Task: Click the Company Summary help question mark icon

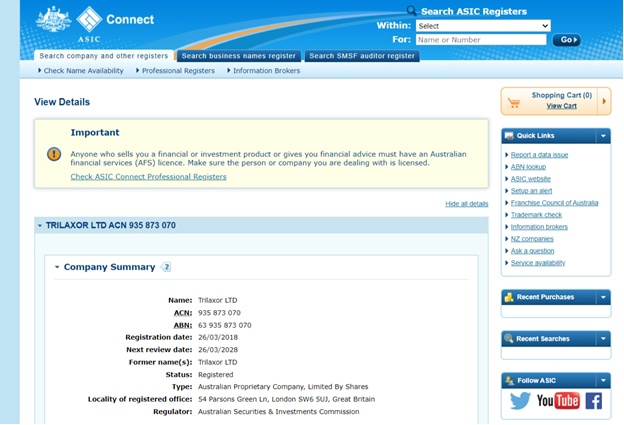Action: (x=166, y=267)
